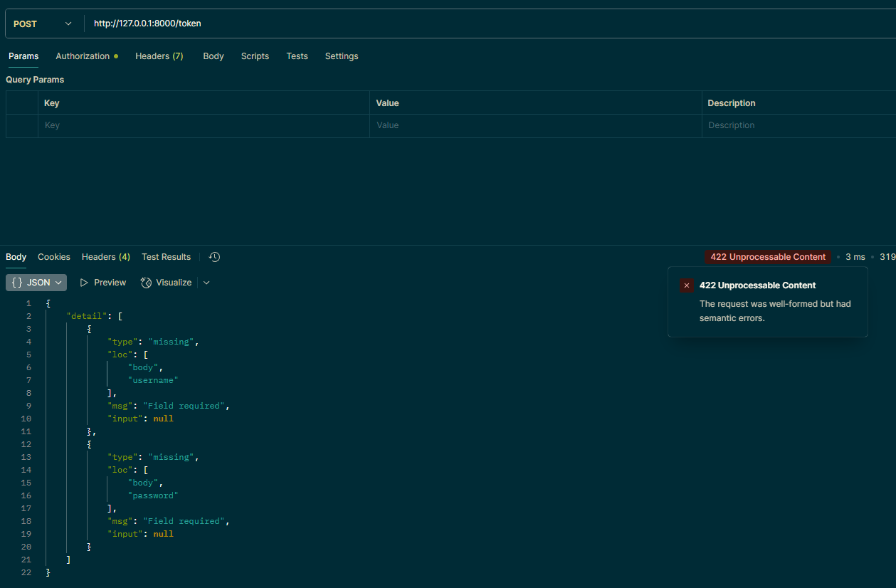896x588 pixels.
Task: Click the query param Value input
Action: click(535, 125)
